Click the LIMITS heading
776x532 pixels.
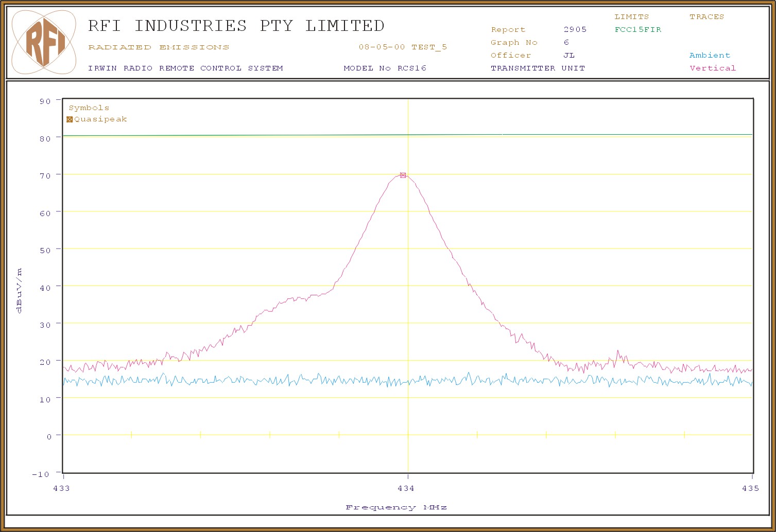tap(631, 16)
